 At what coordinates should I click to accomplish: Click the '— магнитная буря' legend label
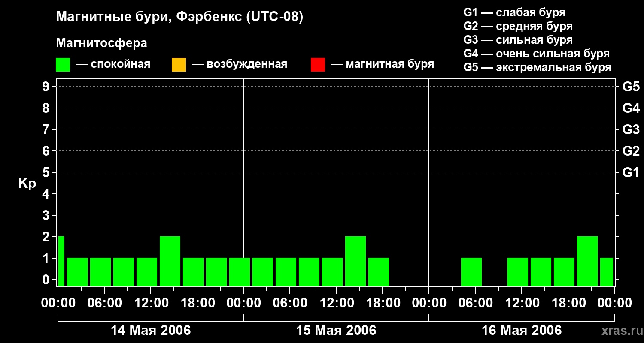[x=383, y=64]
